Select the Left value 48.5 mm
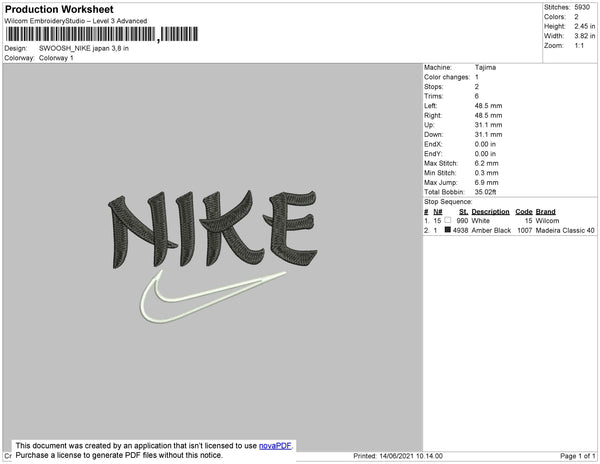 coord(488,106)
